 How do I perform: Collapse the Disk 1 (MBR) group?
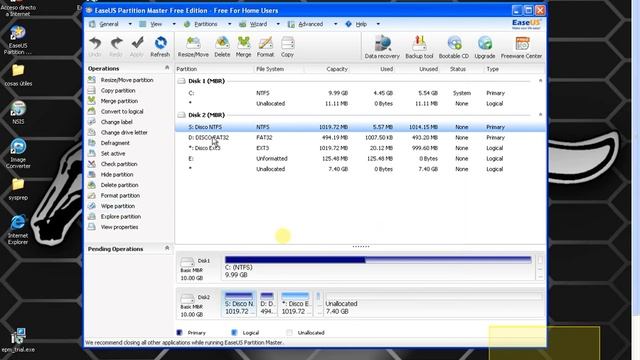coord(540,81)
